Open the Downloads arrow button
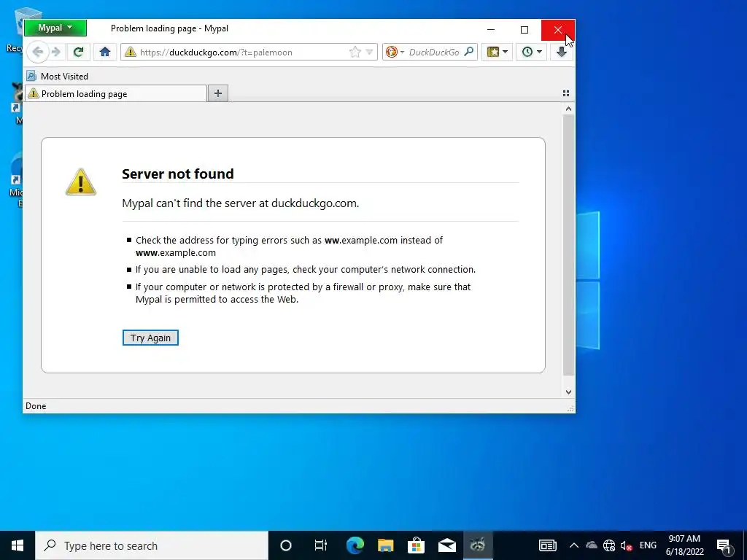The width and height of the screenshot is (747, 560). point(562,52)
